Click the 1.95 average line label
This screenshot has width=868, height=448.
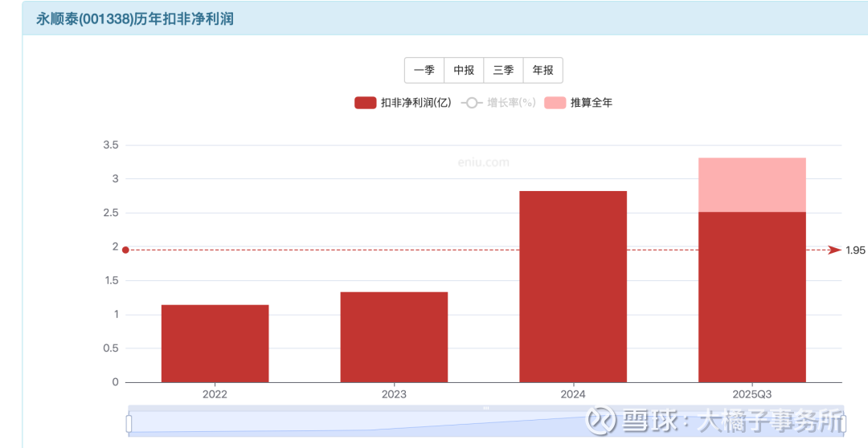[855, 250]
